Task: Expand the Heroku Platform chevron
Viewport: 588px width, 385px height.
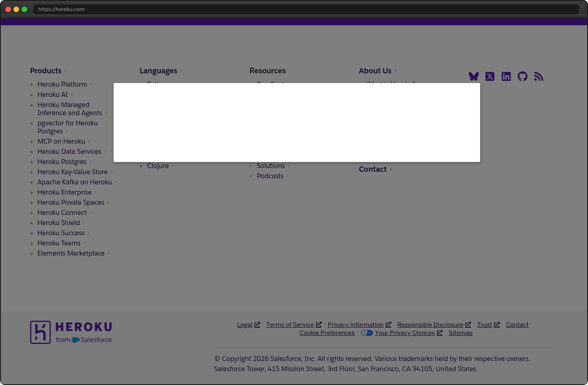Action: 91,84
